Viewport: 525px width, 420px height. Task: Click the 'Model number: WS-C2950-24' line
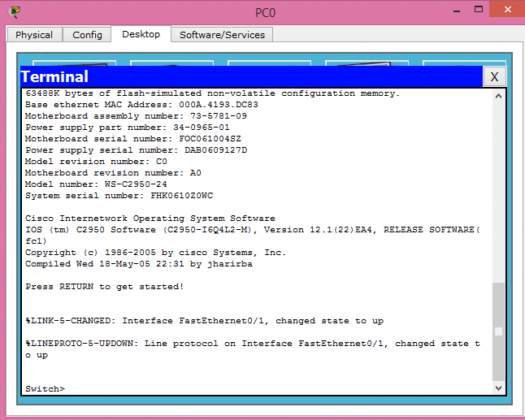[96, 184]
